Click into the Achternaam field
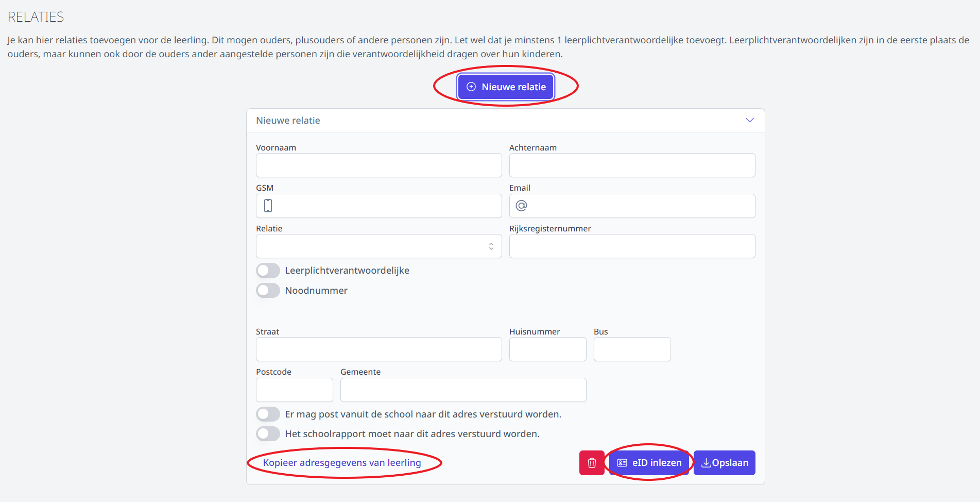 pos(632,165)
